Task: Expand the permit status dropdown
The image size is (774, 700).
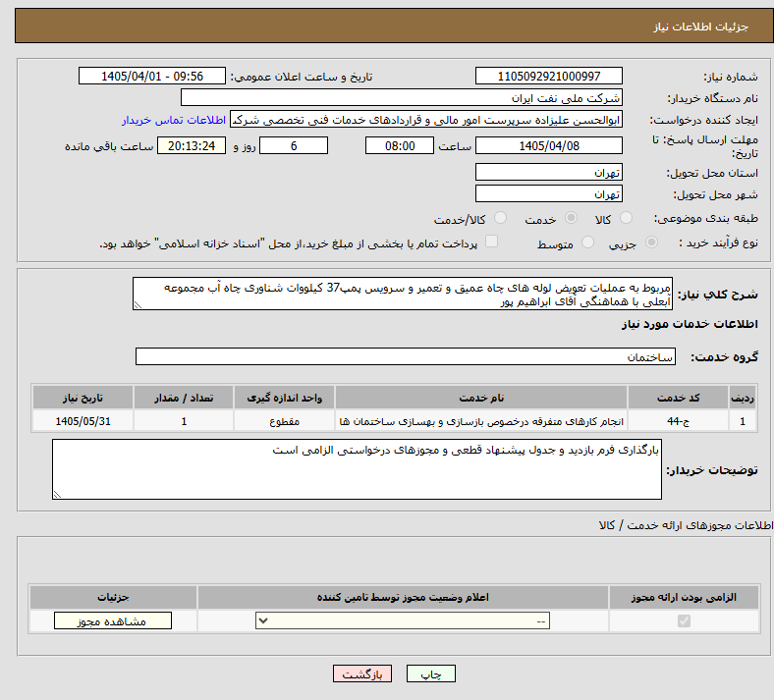Action: click(x=403, y=620)
